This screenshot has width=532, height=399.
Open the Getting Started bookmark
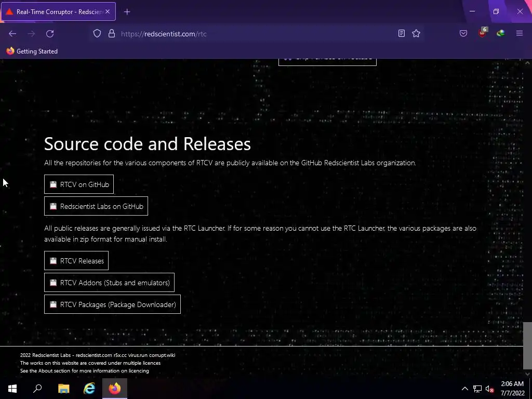32,51
